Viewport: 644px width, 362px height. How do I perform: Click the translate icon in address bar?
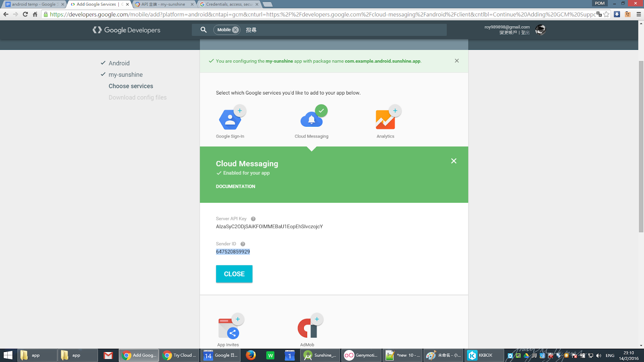click(599, 14)
